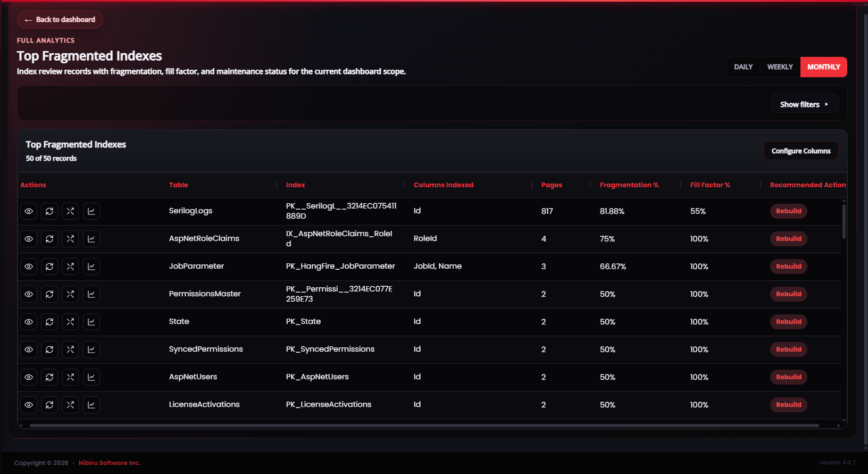Open Nibiru Software Inc. footer link
Screen dimensions: 868x474
tap(110, 463)
